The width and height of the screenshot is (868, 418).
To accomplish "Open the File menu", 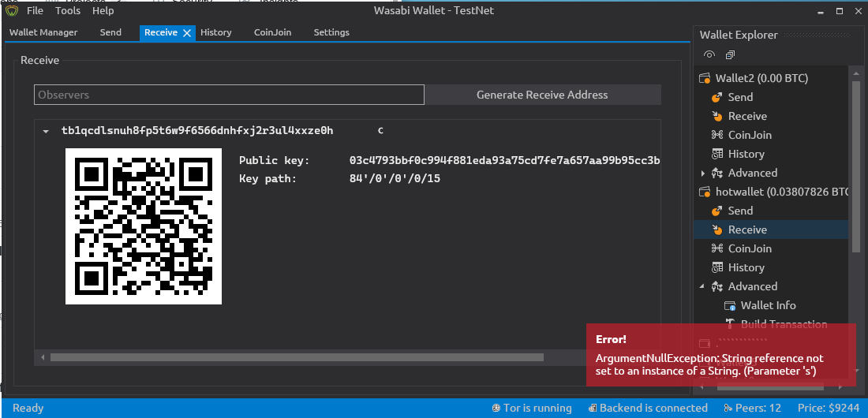I will tap(35, 10).
